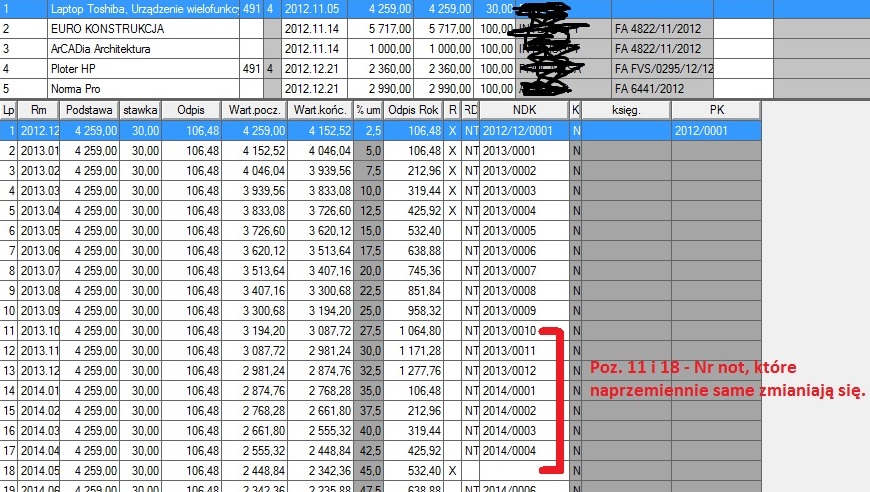This screenshot has width=870, height=492.
Task: Toggle the X mark in row 2014.05
Action: pyautogui.click(x=453, y=470)
